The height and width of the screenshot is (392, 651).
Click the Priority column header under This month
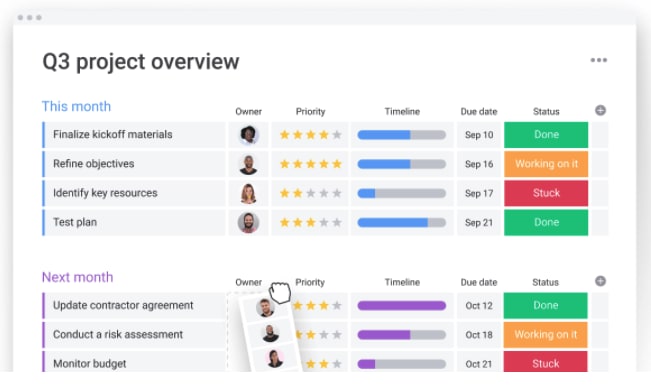tap(310, 111)
